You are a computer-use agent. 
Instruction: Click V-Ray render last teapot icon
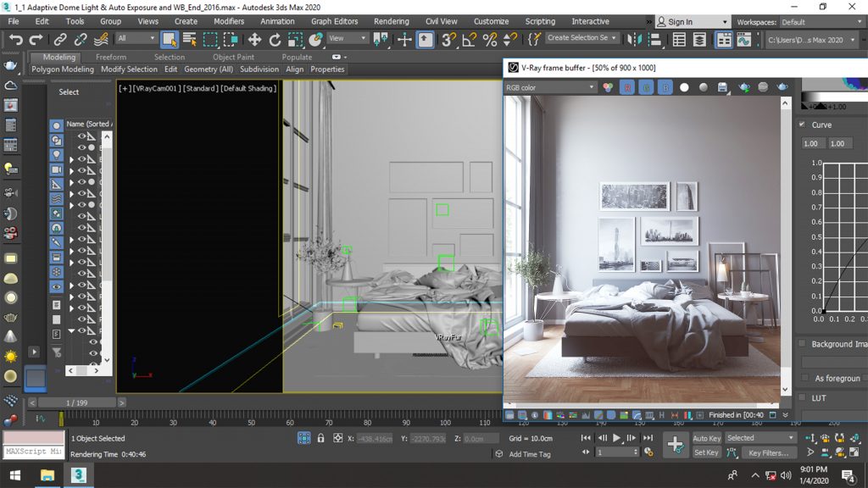782,87
